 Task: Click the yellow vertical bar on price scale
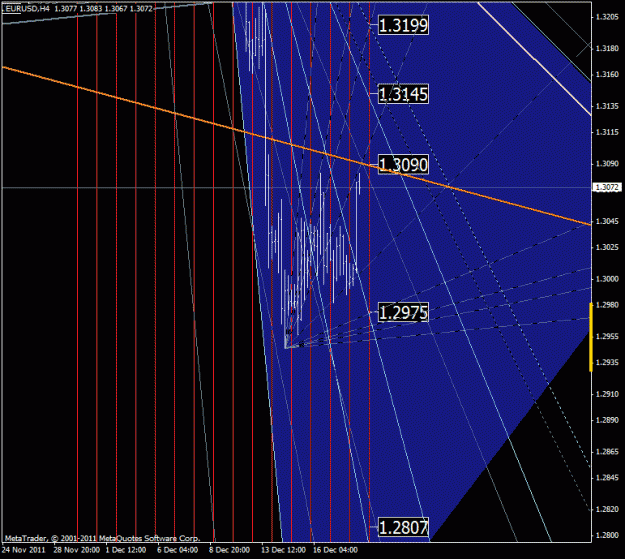click(591, 337)
